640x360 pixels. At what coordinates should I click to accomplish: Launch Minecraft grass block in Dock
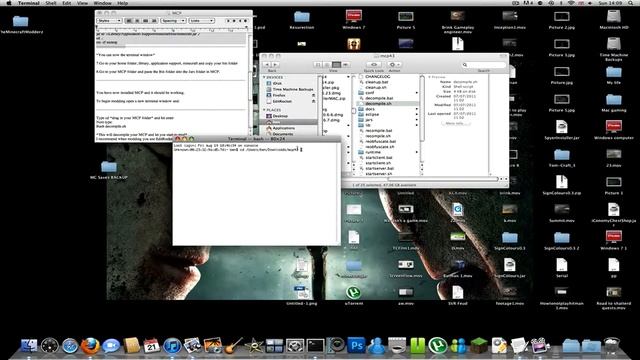(x=478, y=346)
